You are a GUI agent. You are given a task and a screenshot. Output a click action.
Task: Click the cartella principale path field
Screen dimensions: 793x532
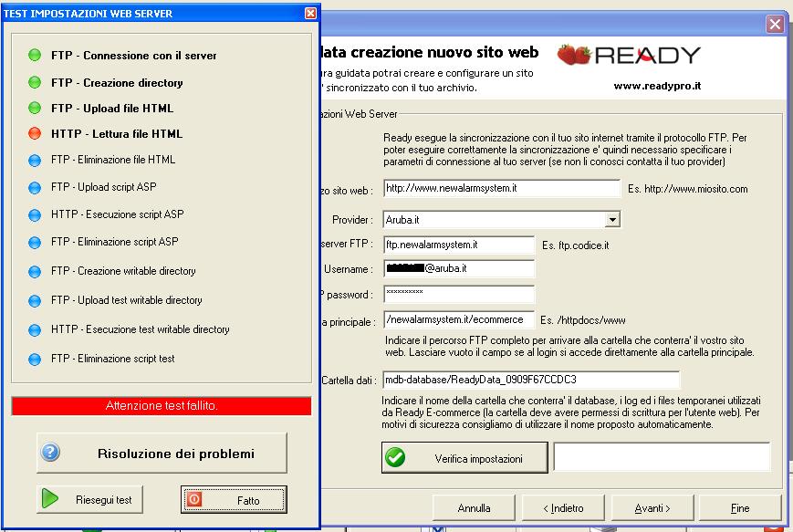(459, 319)
